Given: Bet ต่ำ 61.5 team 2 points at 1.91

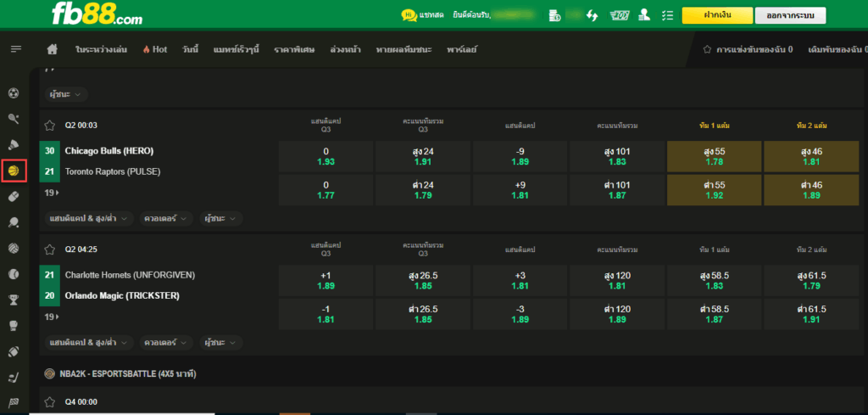Looking at the screenshot, I should point(813,314).
